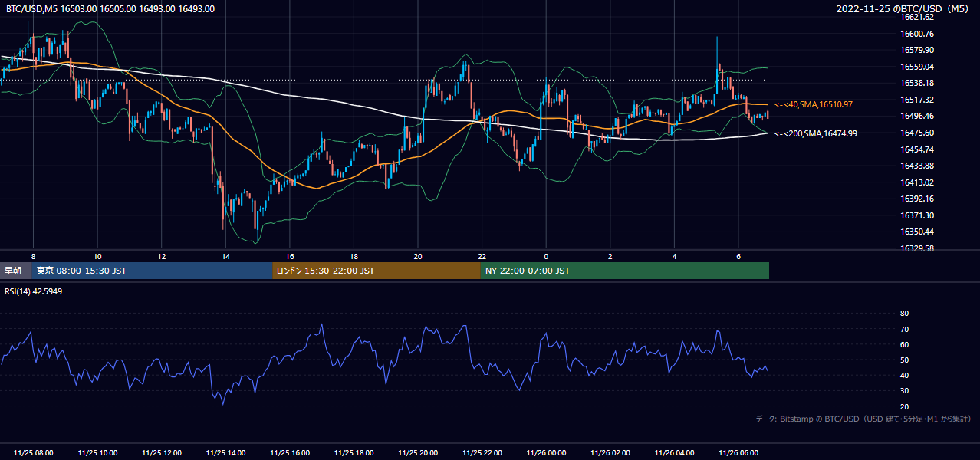
Task: Click the bottom date label 11/25 16:00
Action: click(289, 453)
